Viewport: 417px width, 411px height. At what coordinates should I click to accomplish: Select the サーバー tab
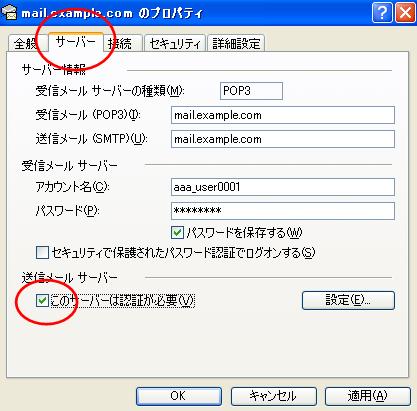(76, 43)
